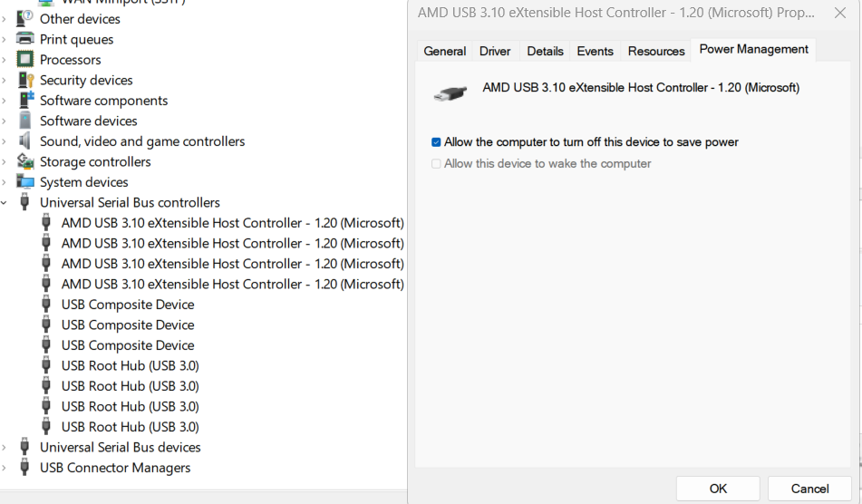862x504 pixels.
Task: Switch to the Driver tab
Action: click(x=495, y=51)
